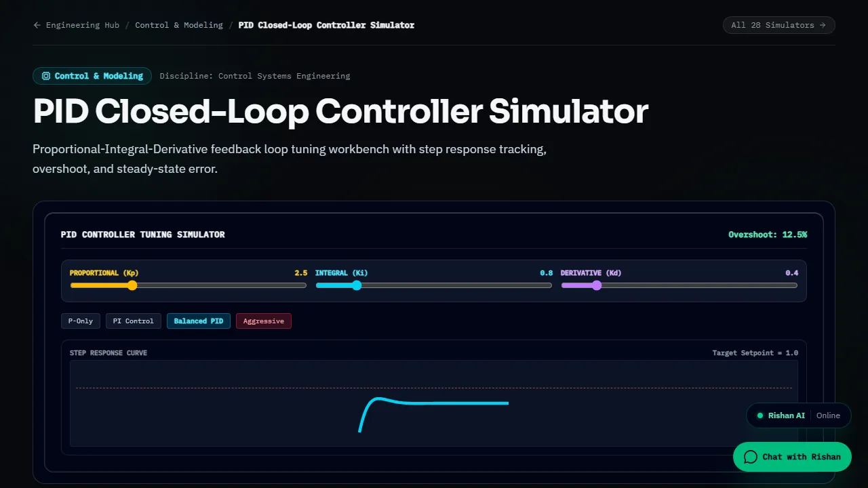Screen dimensions: 868x488
Task: Click the Overshoot: 12.5% readout
Action: (x=768, y=235)
